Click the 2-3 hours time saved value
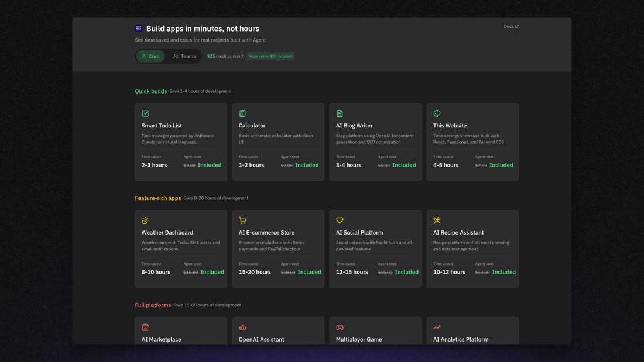Image resolution: width=644 pixels, height=362 pixels. (154, 165)
